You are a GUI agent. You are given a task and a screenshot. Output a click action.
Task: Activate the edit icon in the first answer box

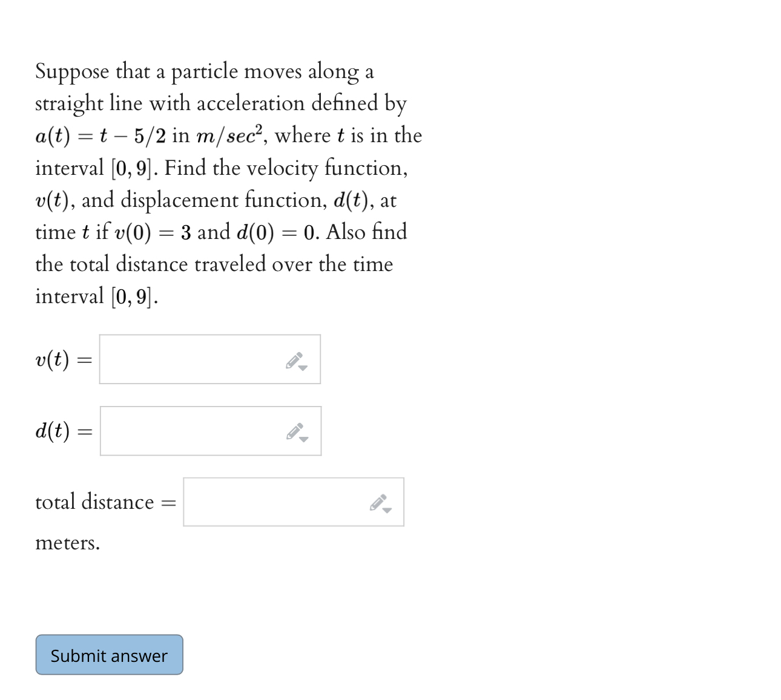pos(295,360)
